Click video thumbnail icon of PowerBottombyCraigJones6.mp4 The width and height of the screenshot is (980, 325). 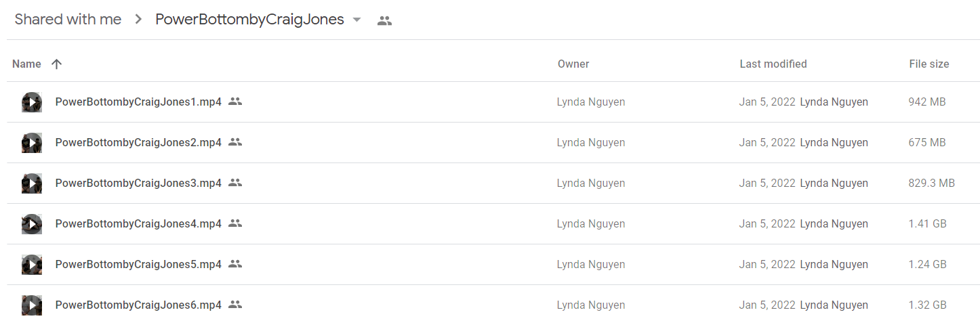[x=32, y=305]
